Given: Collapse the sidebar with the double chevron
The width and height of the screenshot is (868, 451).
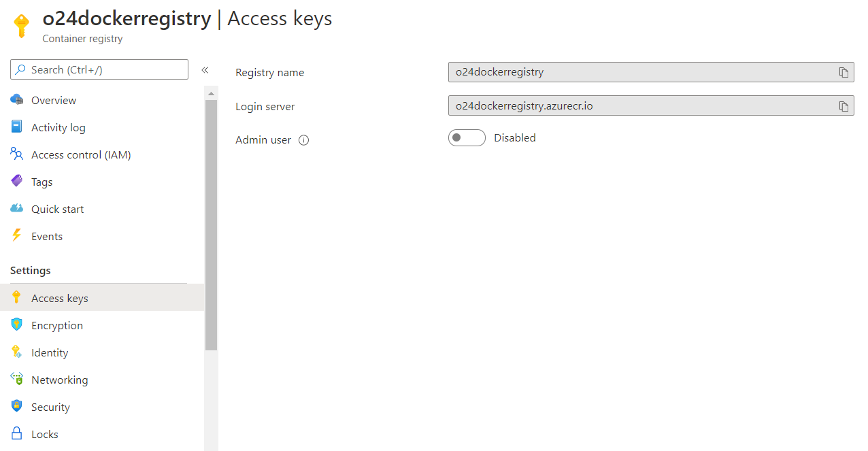Looking at the screenshot, I should click(204, 69).
